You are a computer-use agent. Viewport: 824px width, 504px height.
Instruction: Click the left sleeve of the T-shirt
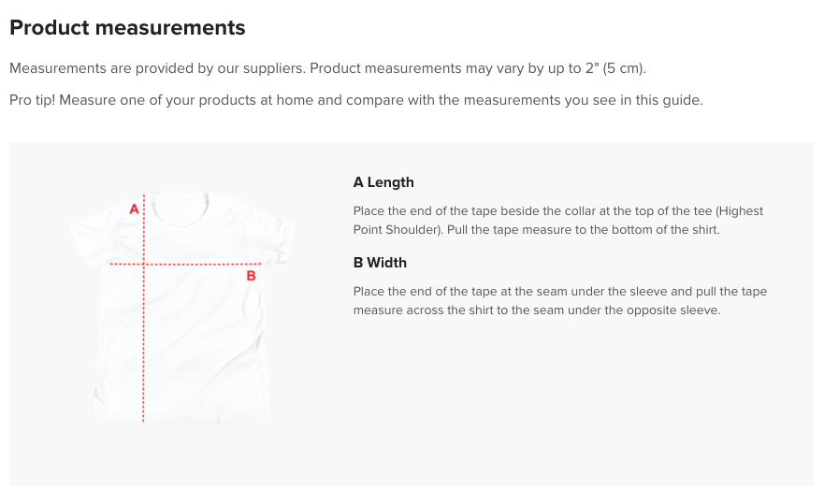click(x=92, y=239)
